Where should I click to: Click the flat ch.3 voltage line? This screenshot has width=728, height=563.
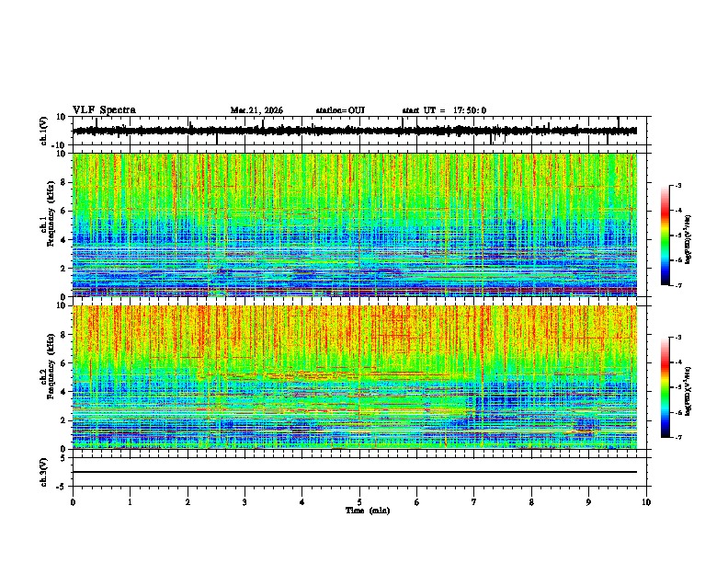coord(355,472)
